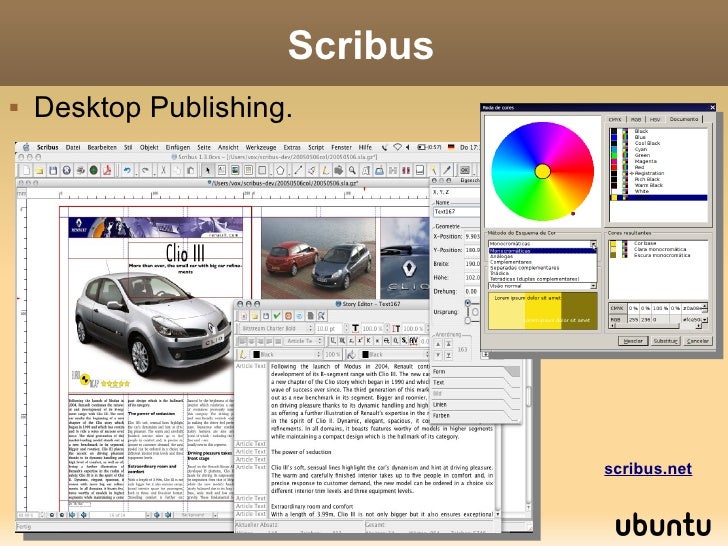Open the Bearbeiten menu
This screenshot has width=728, height=546.
click(x=102, y=147)
